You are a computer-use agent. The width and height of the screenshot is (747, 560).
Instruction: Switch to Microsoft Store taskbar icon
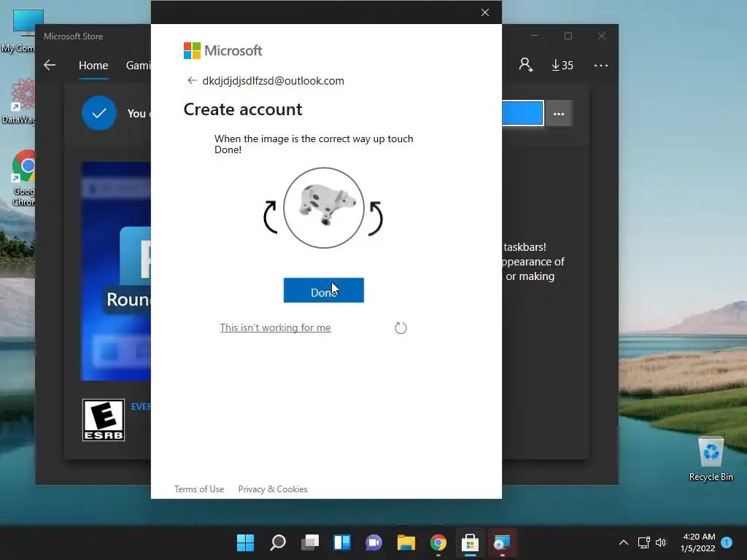pos(471,542)
